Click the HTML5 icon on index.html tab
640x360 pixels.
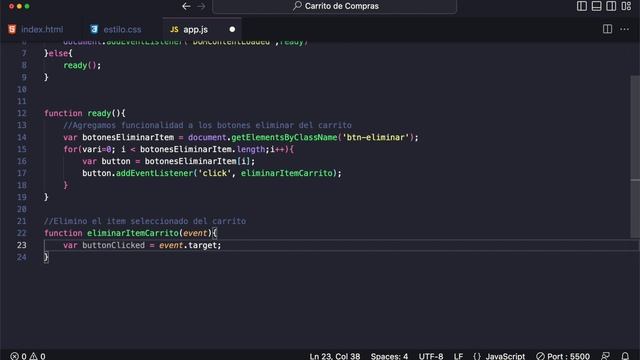[12, 29]
